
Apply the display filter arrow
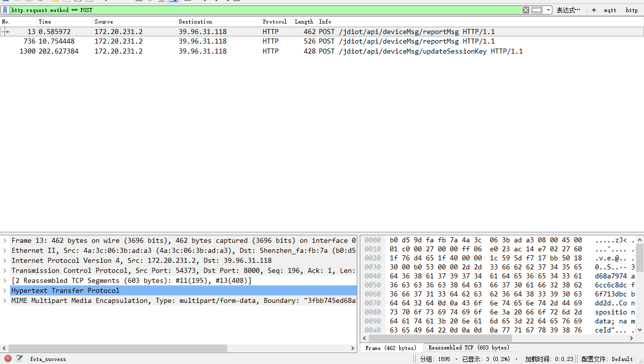(x=537, y=10)
